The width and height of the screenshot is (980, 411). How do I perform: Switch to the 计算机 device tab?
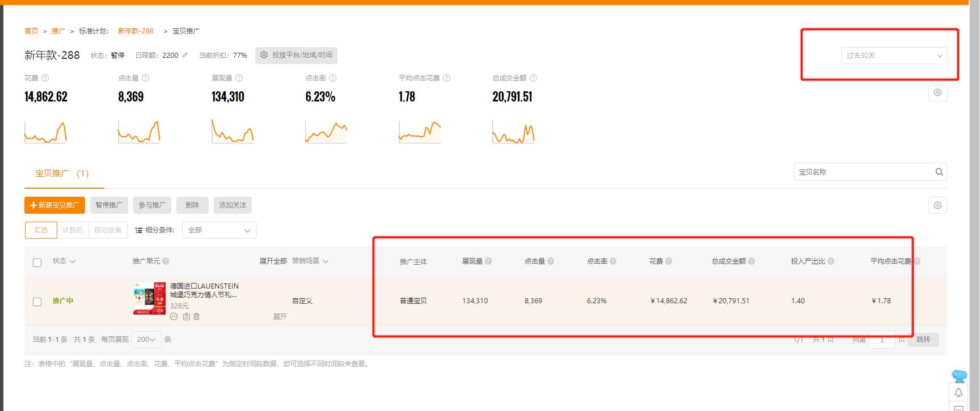click(x=73, y=230)
